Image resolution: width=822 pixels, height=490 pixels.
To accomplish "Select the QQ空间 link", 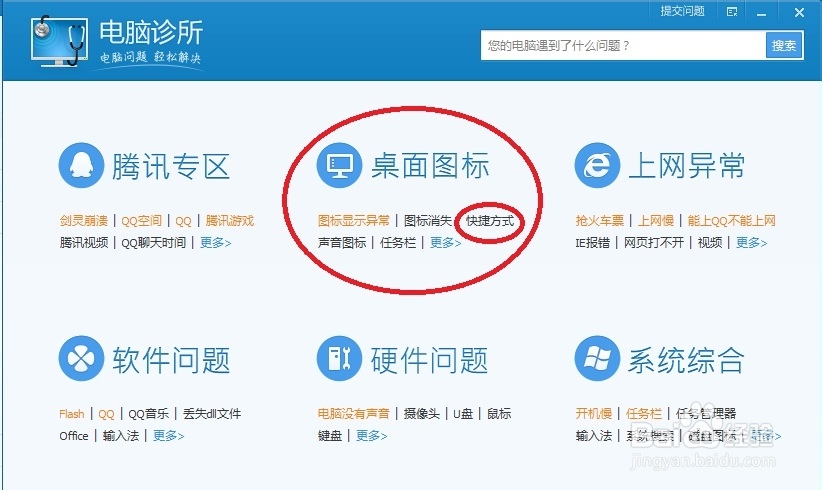I will click(142, 221).
